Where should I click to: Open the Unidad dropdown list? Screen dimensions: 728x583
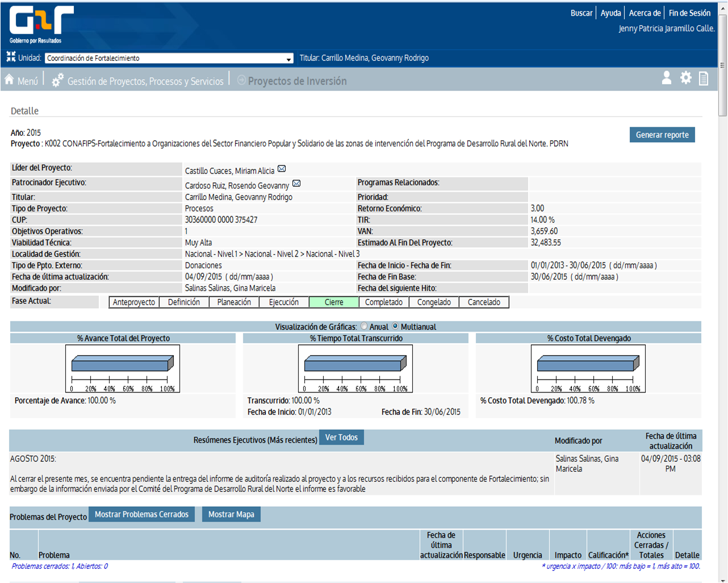(288, 59)
